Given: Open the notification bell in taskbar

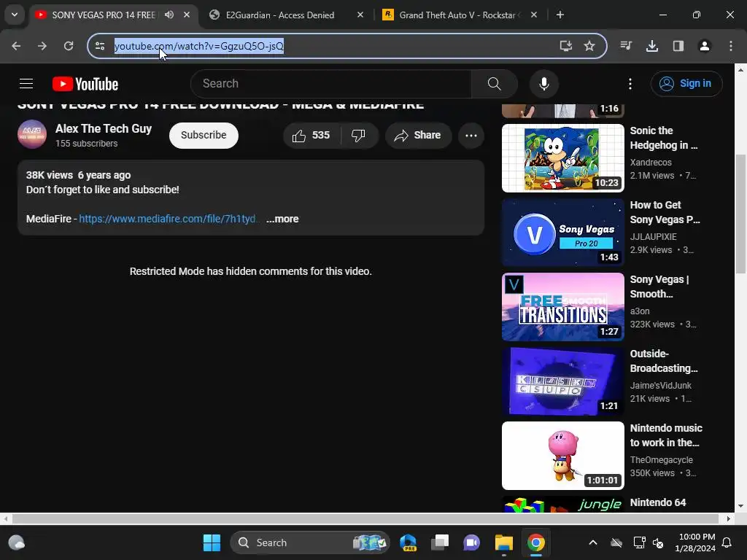Looking at the screenshot, I should 727,542.
